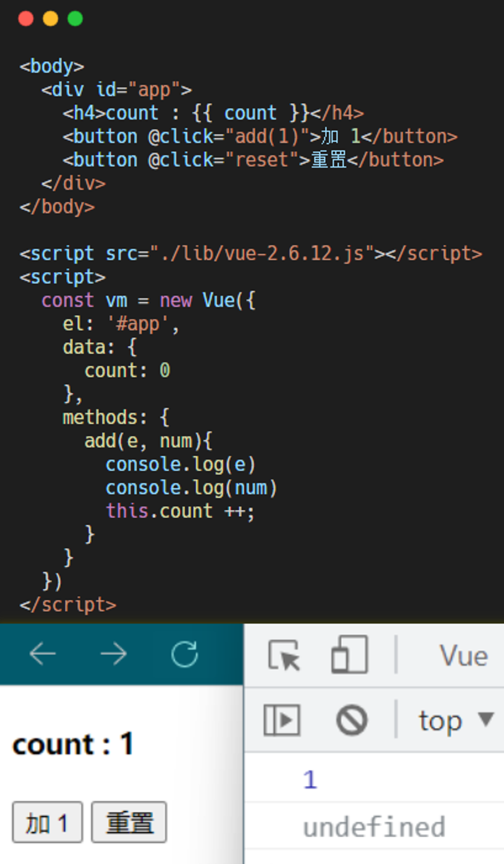Activate the DevTools inspect element tool
The height and width of the screenshot is (864, 504).
pyautogui.click(x=284, y=655)
